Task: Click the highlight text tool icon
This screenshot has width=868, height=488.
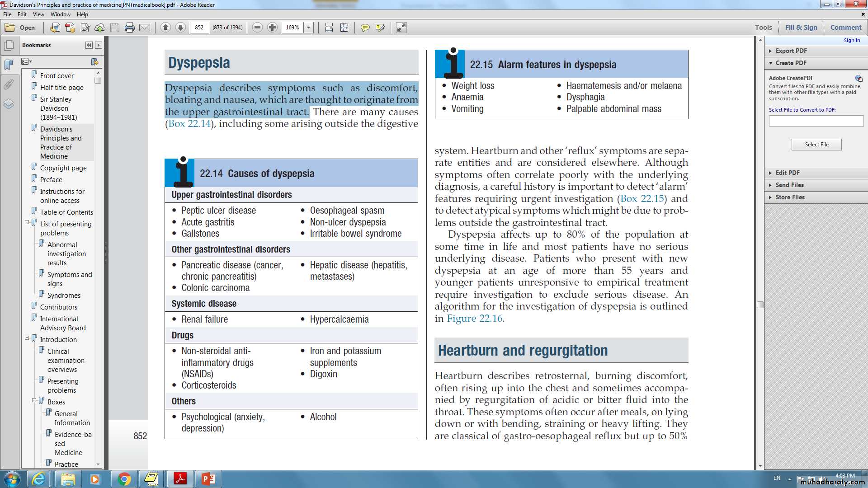Action: 380,28
